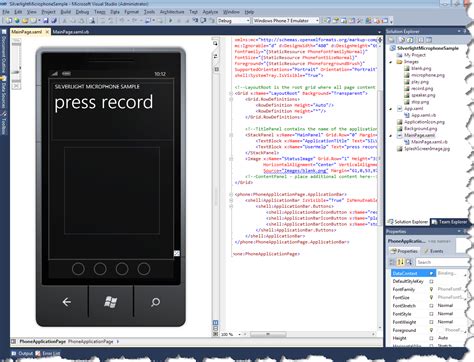The width and height of the screenshot is (474, 362).
Task: Click the Document Outline sidebar icon
Action: (4, 32)
